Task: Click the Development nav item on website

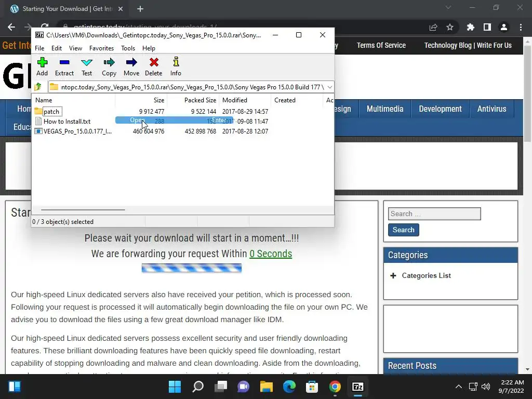Action: point(440,109)
